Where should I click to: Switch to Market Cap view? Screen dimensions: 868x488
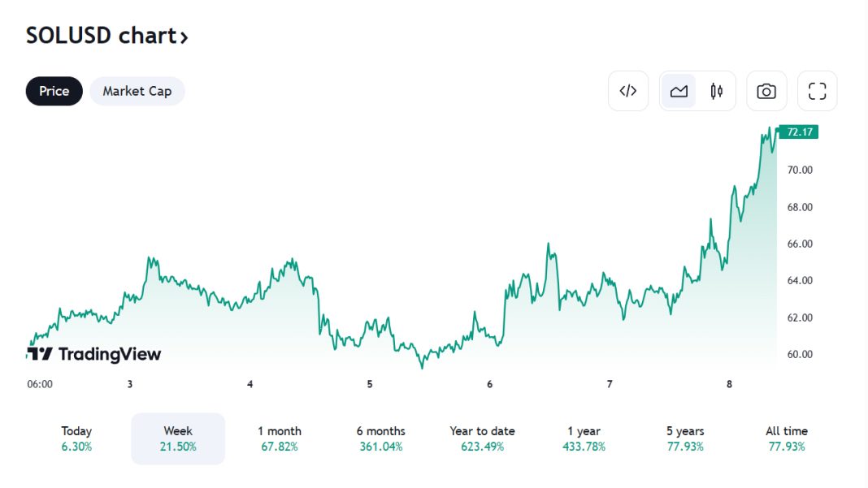pos(137,91)
